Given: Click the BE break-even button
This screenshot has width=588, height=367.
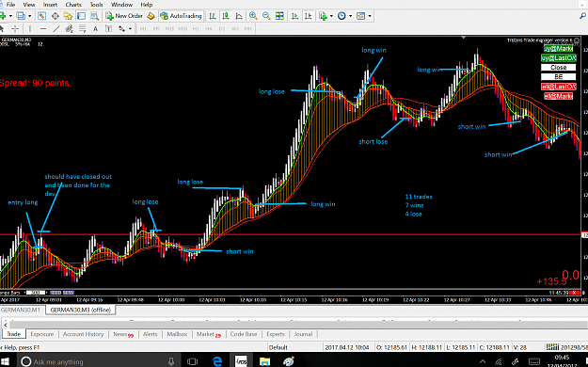Looking at the screenshot, I should pos(559,77).
